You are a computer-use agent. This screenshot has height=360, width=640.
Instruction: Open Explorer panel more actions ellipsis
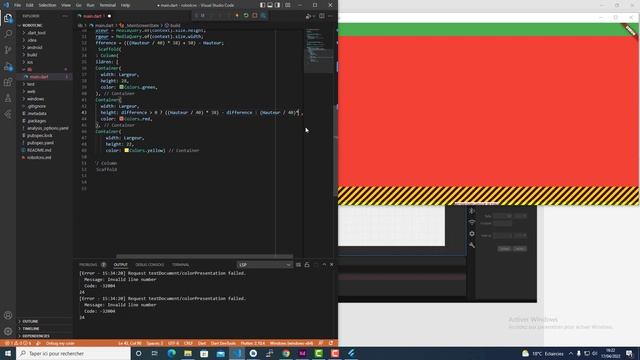click(65, 16)
